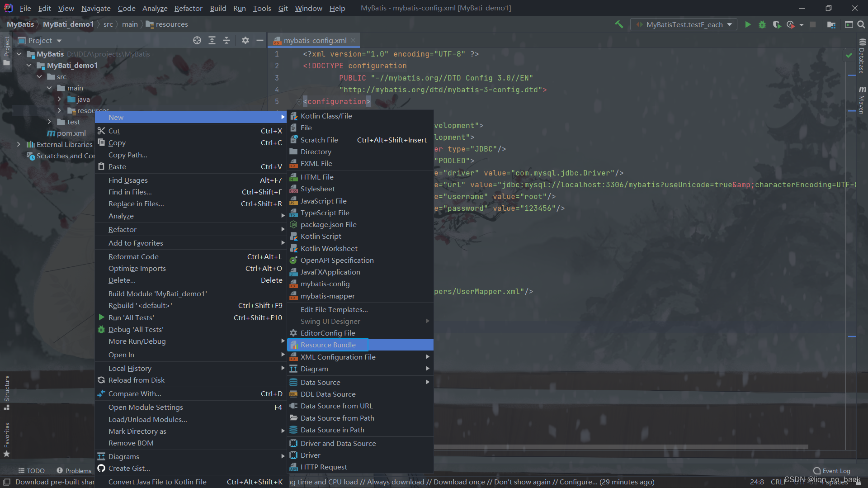This screenshot has height=488, width=868.
Task: Collapse the MyBati_demo1 module node
Action: click(29, 65)
